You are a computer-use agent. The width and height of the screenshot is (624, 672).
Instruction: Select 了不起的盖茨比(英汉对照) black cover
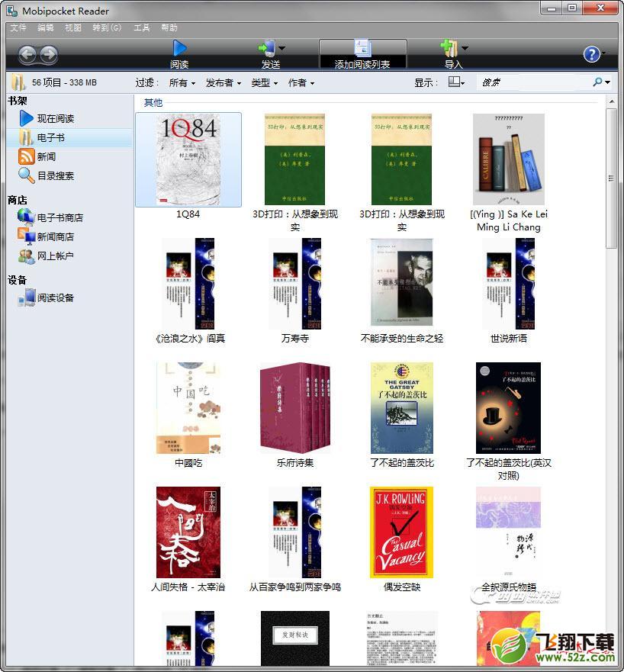508,408
